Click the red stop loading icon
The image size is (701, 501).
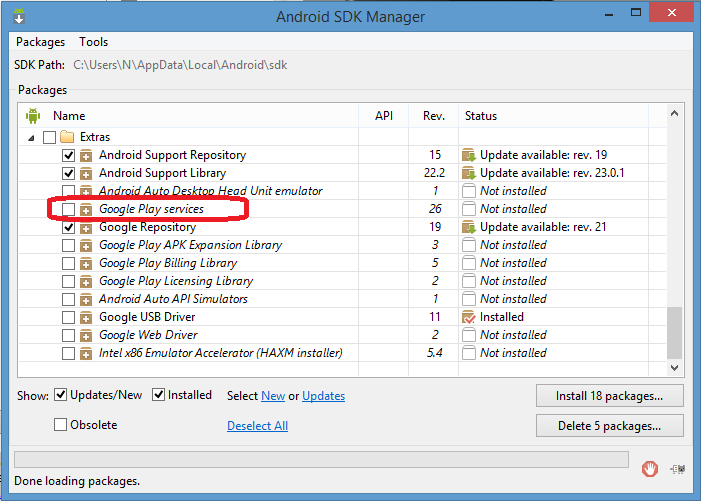tap(649, 467)
